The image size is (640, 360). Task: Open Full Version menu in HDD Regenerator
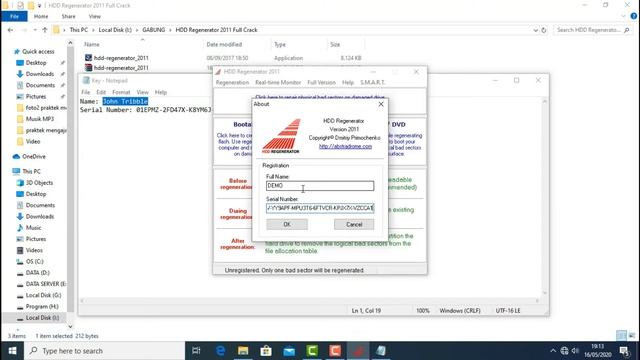click(x=321, y=82)
